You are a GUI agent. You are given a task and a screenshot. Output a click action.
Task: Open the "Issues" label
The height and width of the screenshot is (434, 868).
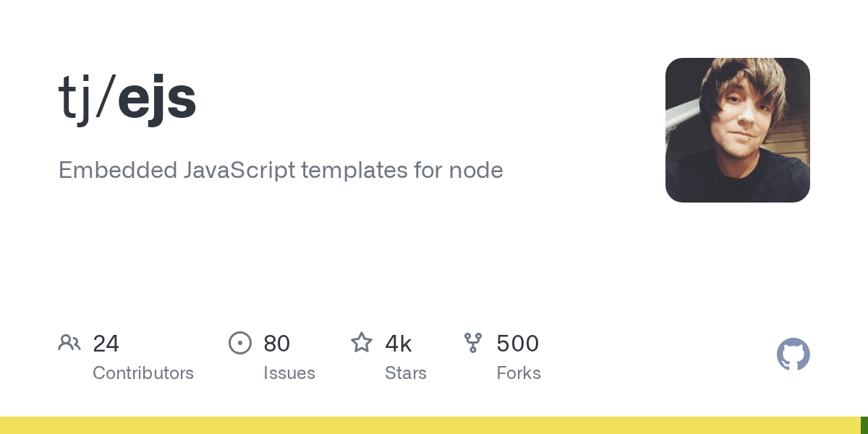(x=289, y=373)
